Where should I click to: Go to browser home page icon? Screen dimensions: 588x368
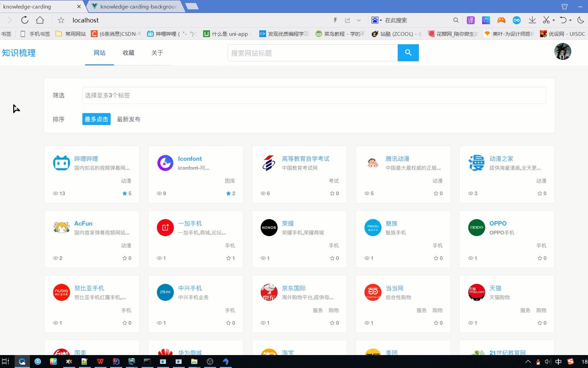(40, 20)
